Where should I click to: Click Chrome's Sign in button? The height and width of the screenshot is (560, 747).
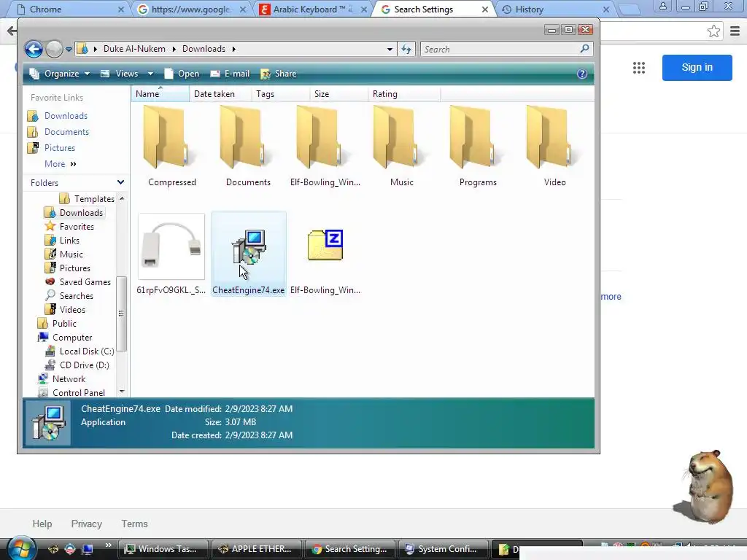point(697,67)
